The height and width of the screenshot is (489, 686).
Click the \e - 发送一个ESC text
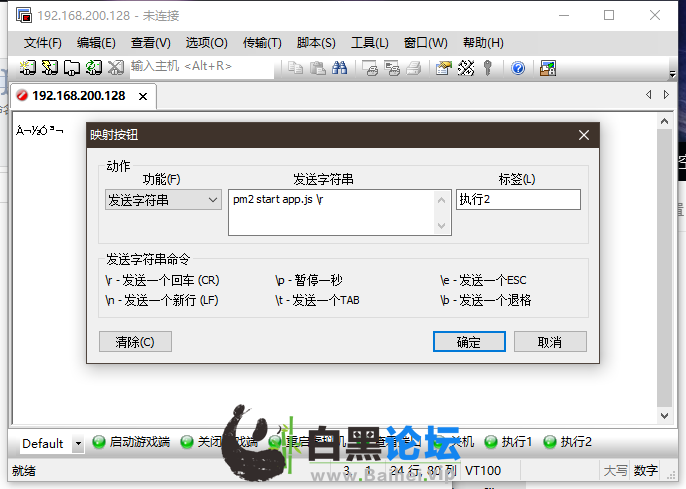(483, 280)
